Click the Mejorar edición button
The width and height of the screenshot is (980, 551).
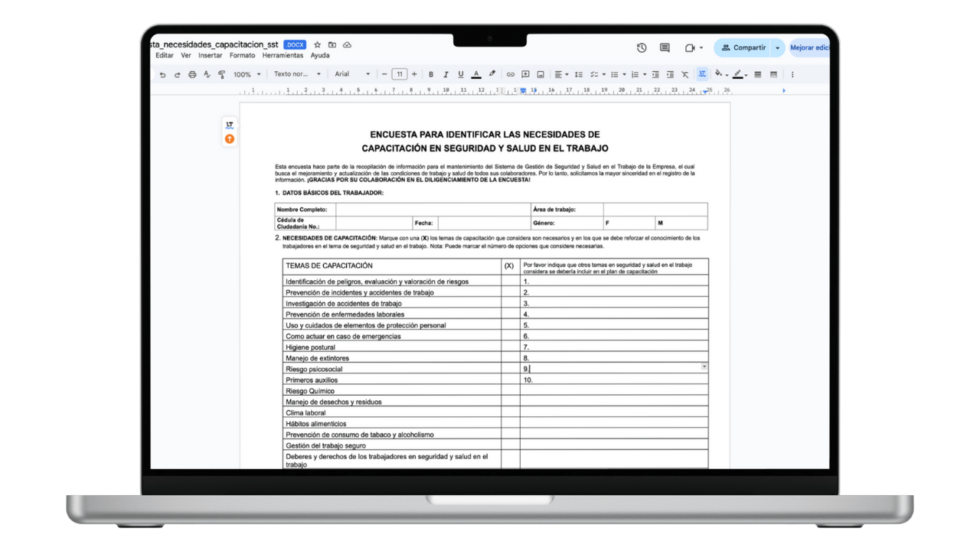(810, 47)
